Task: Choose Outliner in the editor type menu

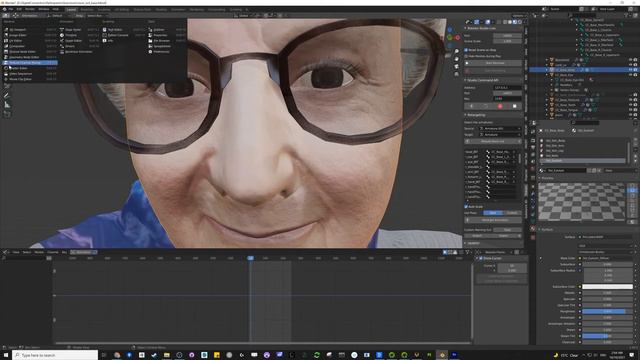Action: pyautogui.click(x=167, y=30)
